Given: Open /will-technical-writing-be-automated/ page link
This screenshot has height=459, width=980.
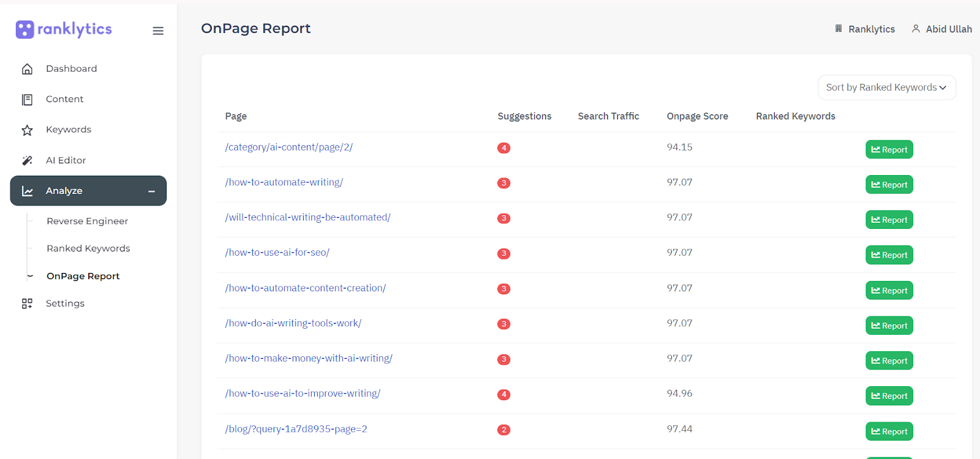Looking at the screenshot, I should pos(307,217).
